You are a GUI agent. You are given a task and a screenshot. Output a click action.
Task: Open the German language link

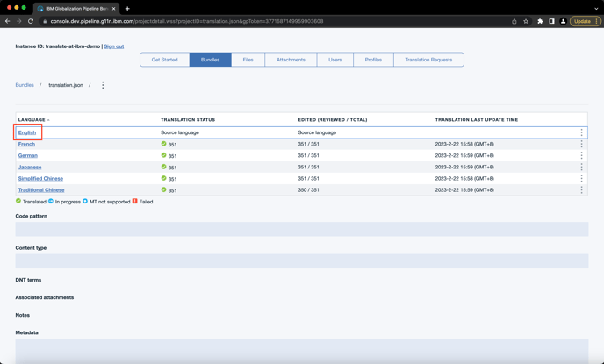28,156
